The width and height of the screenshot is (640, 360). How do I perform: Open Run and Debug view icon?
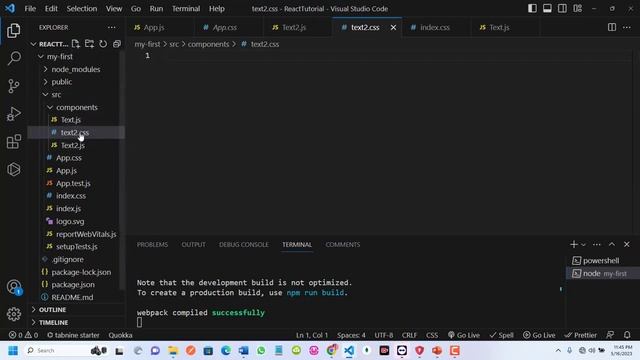click(13, 114)
